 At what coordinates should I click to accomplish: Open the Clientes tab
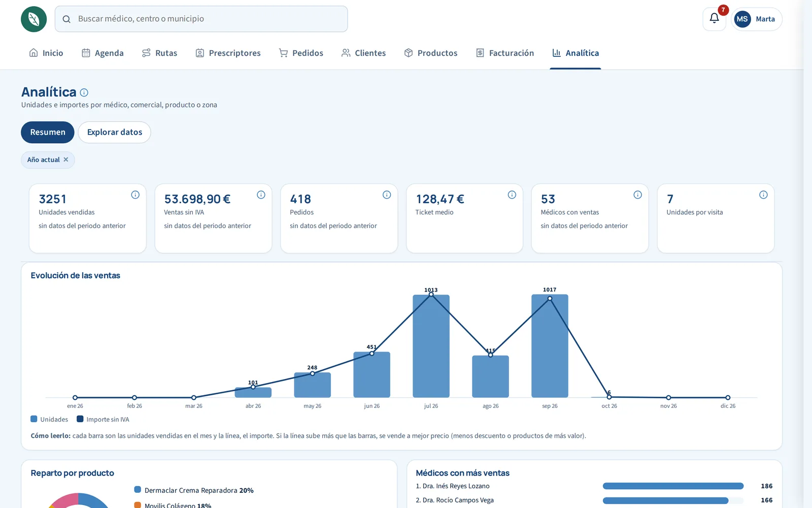click(x=363, y=53)
